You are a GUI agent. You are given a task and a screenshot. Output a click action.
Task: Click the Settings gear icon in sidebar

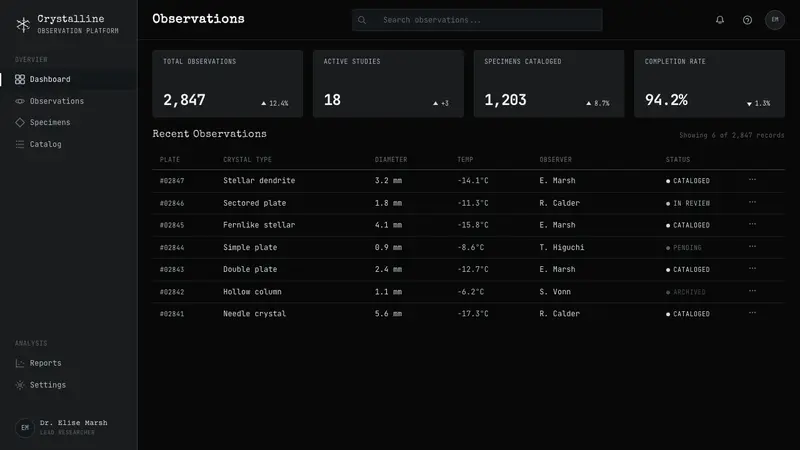(x=20, y=385)
